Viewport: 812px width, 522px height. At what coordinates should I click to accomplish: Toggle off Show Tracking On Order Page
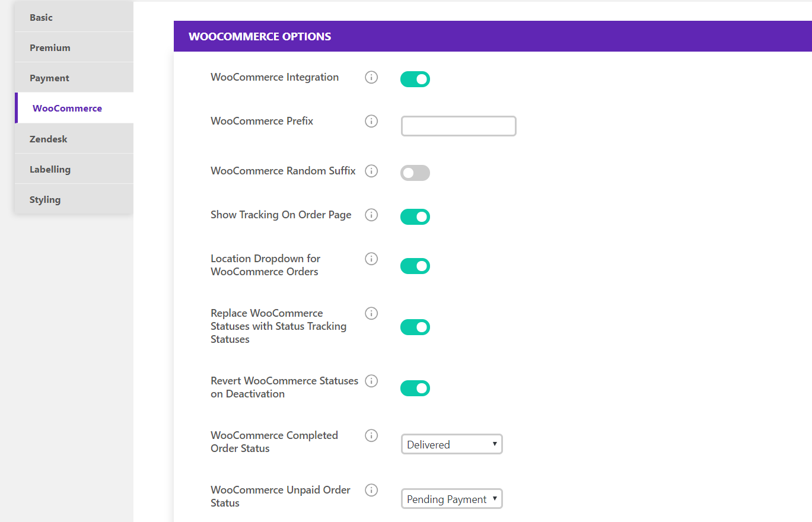coord(415,217)
